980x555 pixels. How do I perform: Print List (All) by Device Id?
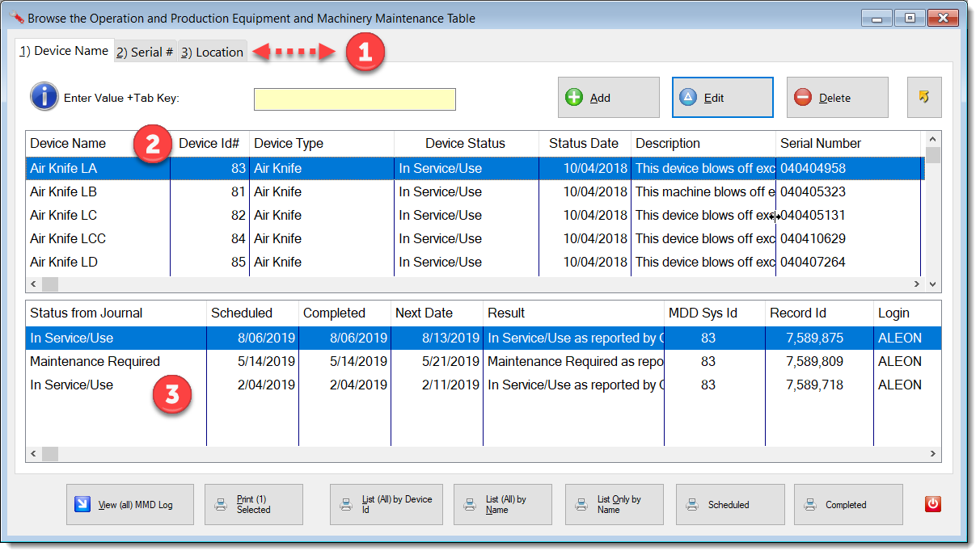pyautogui.click(x=386, y=505)
